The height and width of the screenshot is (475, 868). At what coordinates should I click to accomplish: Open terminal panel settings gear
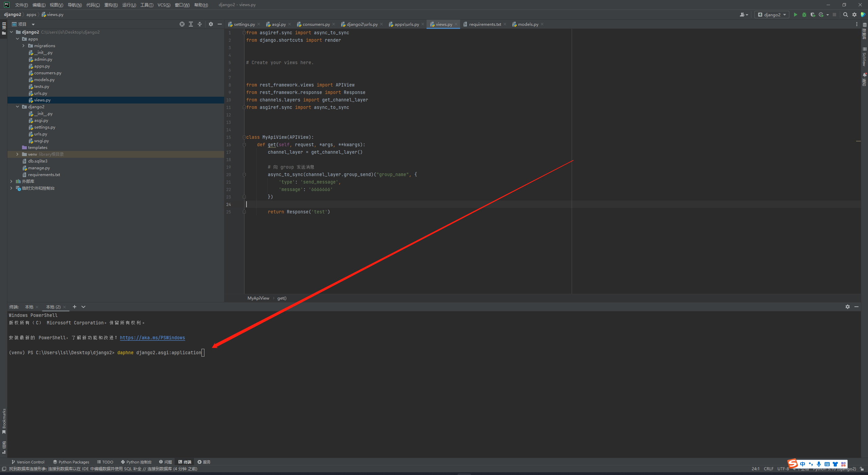847,307
